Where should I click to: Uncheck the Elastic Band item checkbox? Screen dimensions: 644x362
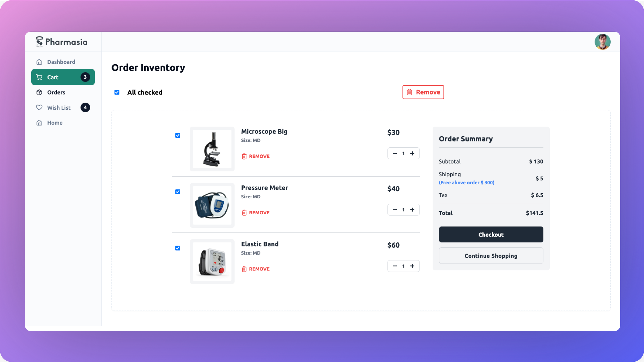click(x=177, y=248)
